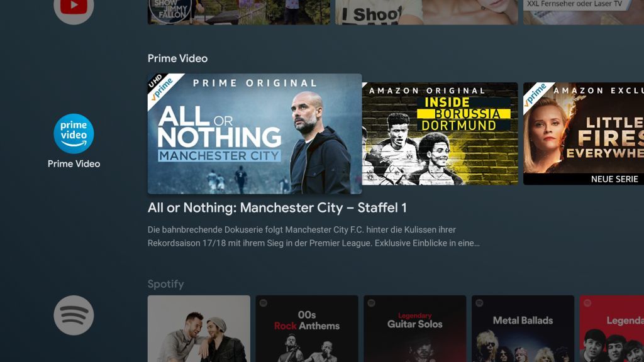The height and width of the screenshot is (362, 644).
Task: Open Inside Borussia Dortmund thumbnail
Action: point(440,134)
